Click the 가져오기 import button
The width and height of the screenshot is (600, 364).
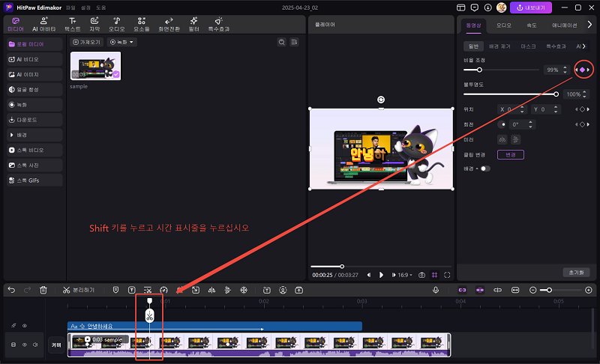click(87, 42)
